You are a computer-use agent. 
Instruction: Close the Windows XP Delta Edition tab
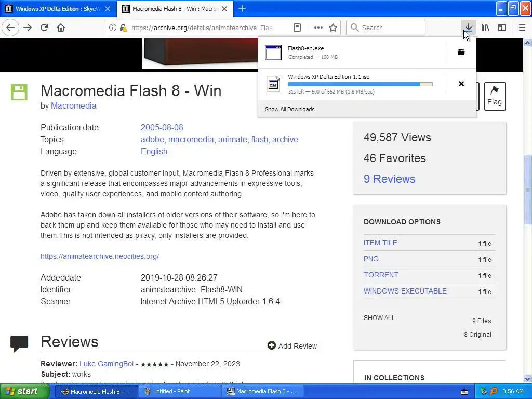point(108,9)
